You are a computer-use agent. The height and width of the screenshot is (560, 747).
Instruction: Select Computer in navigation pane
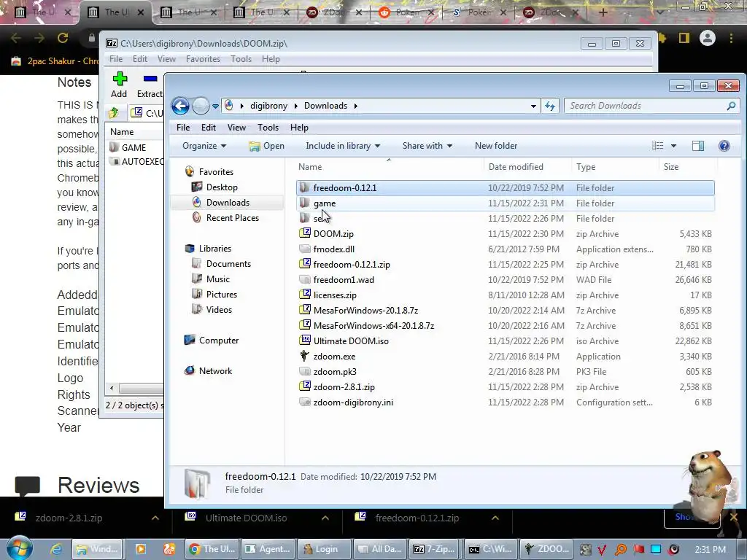[219, 341]
